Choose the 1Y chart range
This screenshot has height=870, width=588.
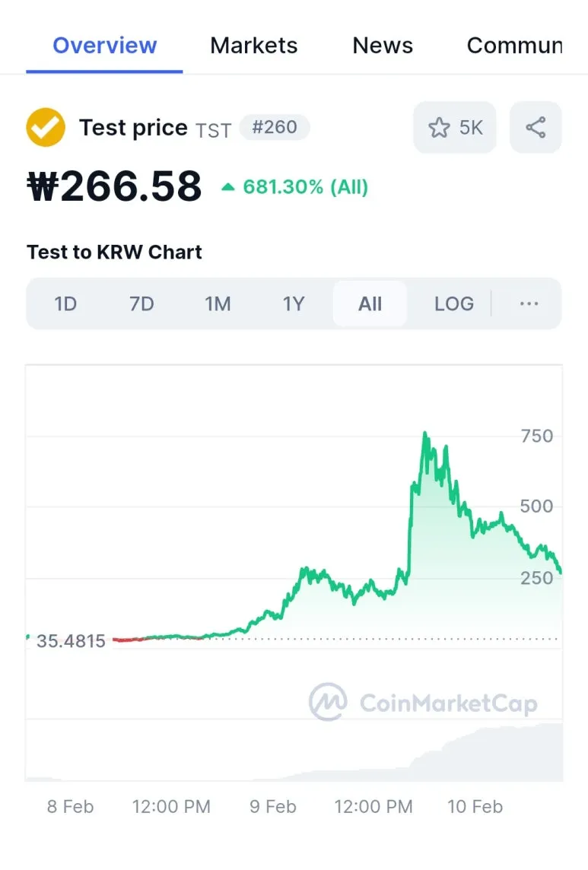pyautogui.click(x=294, y=303)
